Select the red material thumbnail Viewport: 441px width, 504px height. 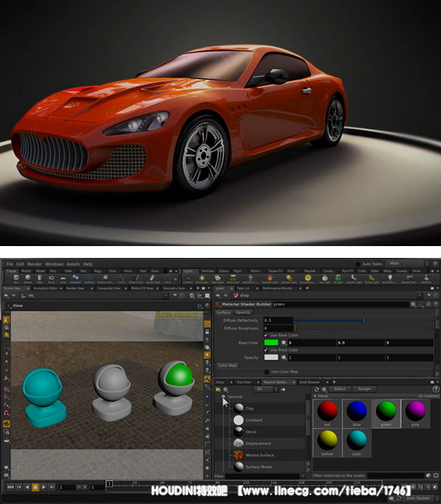click(327, 413)
